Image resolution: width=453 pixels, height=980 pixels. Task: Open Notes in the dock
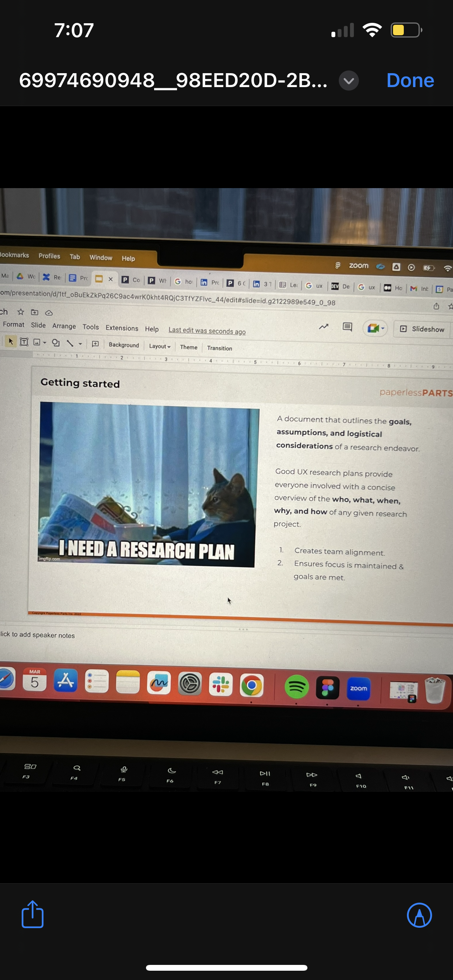pyautogui.click(x=127, y=682)
